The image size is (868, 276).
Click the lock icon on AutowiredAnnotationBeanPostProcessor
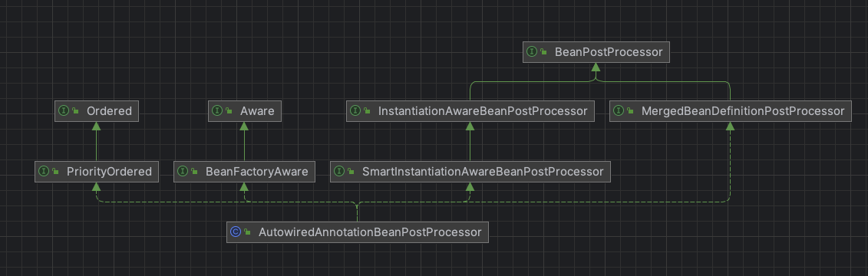click(x=247, y=232)
